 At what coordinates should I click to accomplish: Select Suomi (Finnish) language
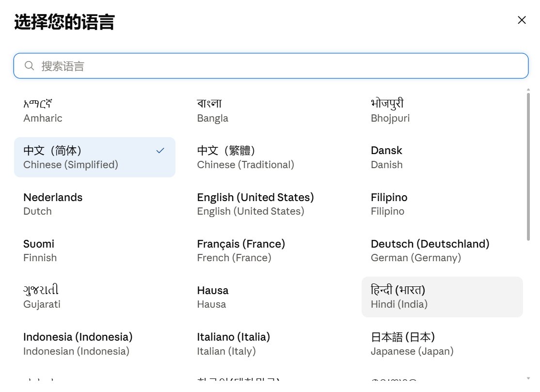(x=95, y=251)
